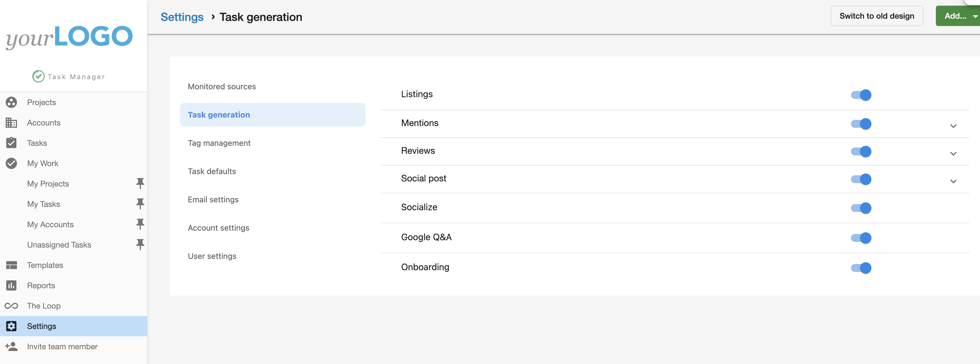Click the Settings gear icon

11,326
